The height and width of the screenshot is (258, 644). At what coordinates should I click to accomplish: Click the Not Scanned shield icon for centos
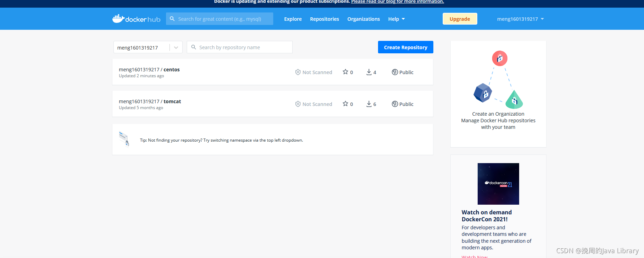point(298,72)
